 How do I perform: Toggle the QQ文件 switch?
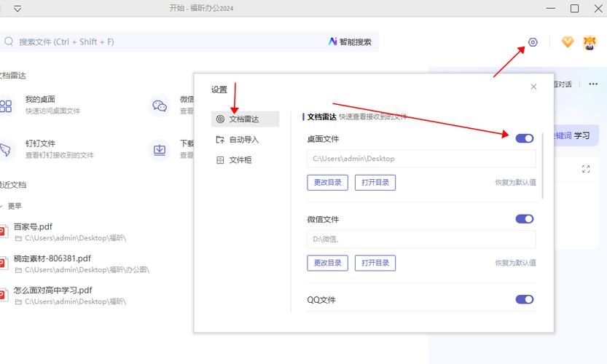[525, 299]
